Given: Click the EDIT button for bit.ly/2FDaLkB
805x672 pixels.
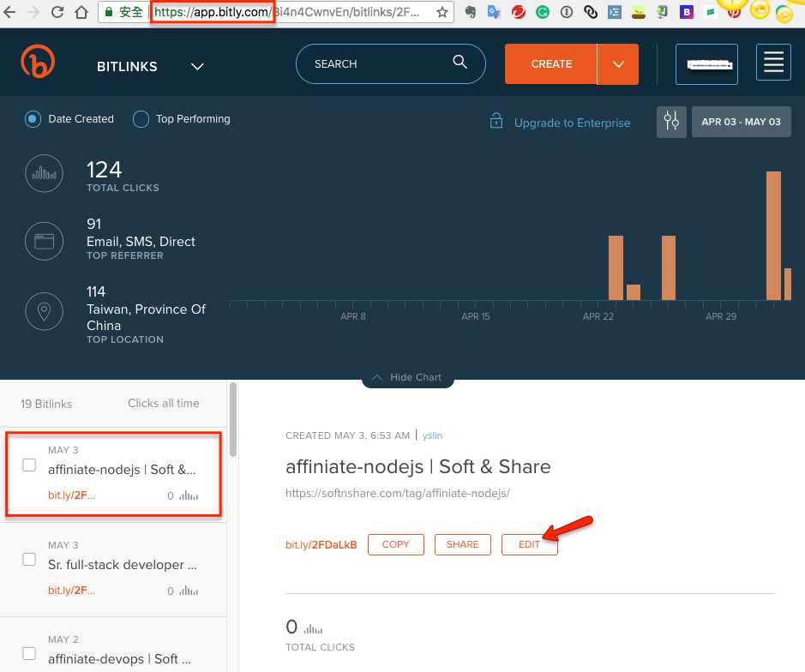Looking at the screenshot, I should [529, 544].
